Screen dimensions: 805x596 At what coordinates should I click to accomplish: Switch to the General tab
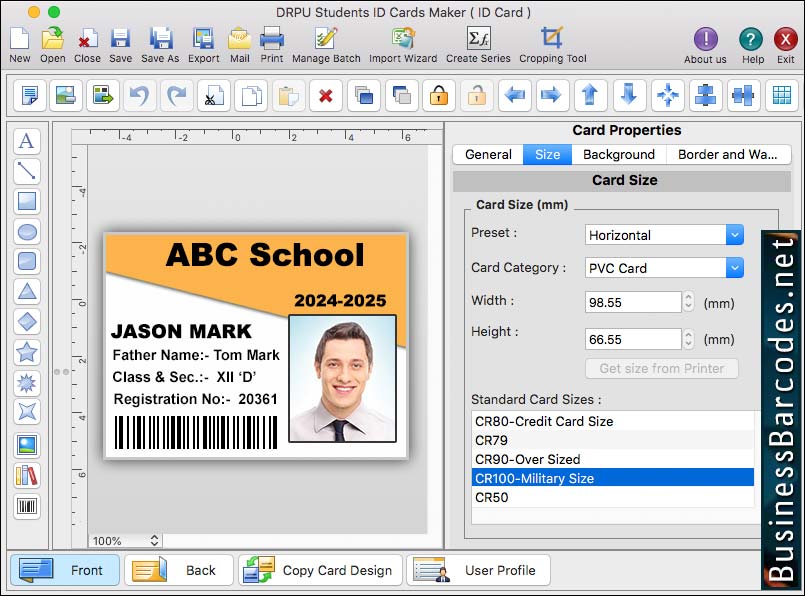(488, 155)
